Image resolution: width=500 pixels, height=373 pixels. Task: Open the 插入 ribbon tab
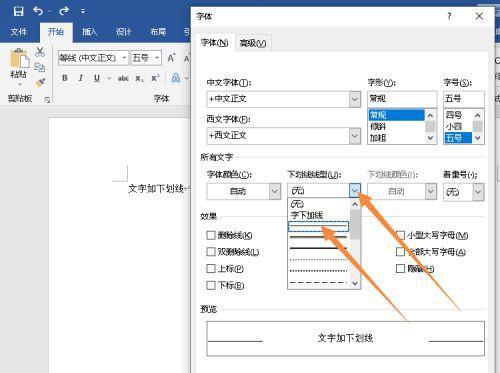89,32
